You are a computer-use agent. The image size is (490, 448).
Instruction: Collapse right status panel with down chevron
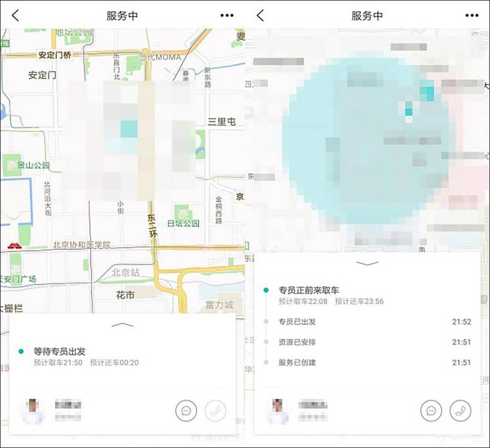pyautogui.click(x=367, y=264)
